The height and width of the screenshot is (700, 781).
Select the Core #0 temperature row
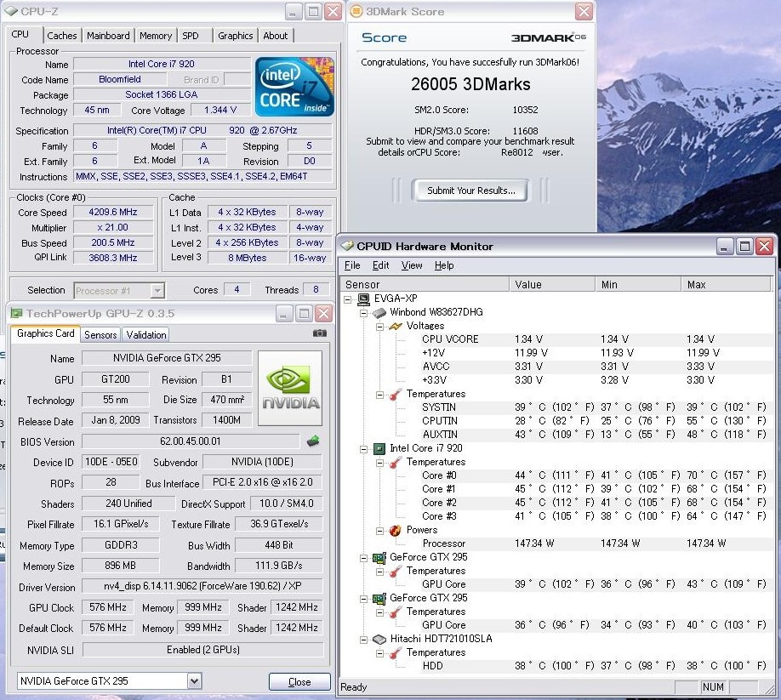(598, 475)
